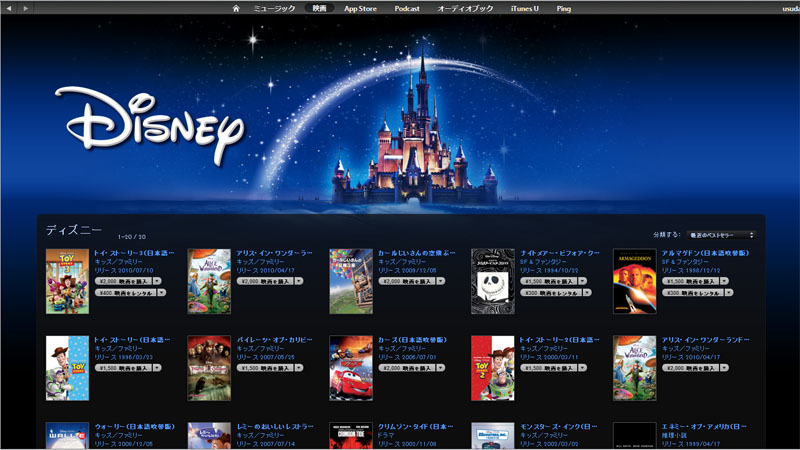Open the 分類する sort dropdown
Screen dimensions: 800x450
[x=720, y=235]
